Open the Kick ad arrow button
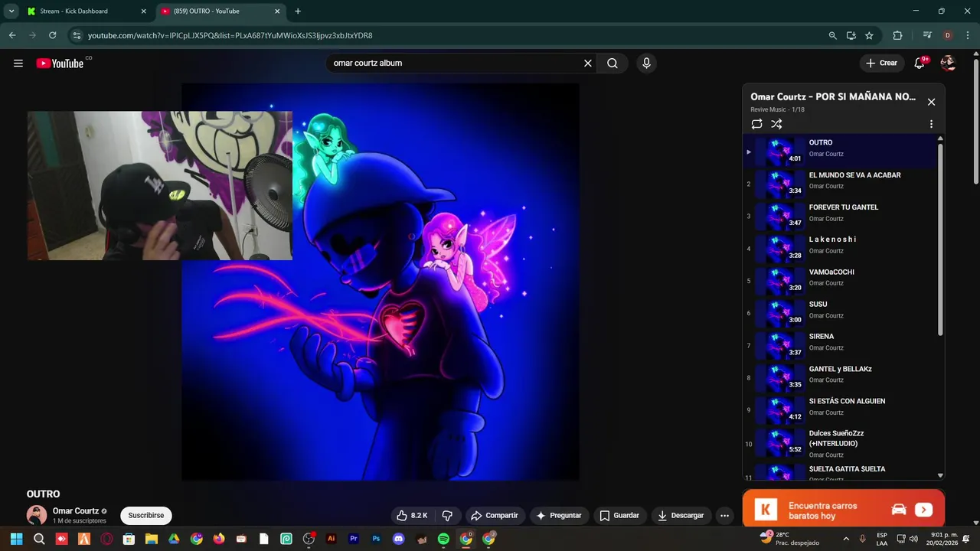Screen dimensions: 980x551 [x=923, y=510]
